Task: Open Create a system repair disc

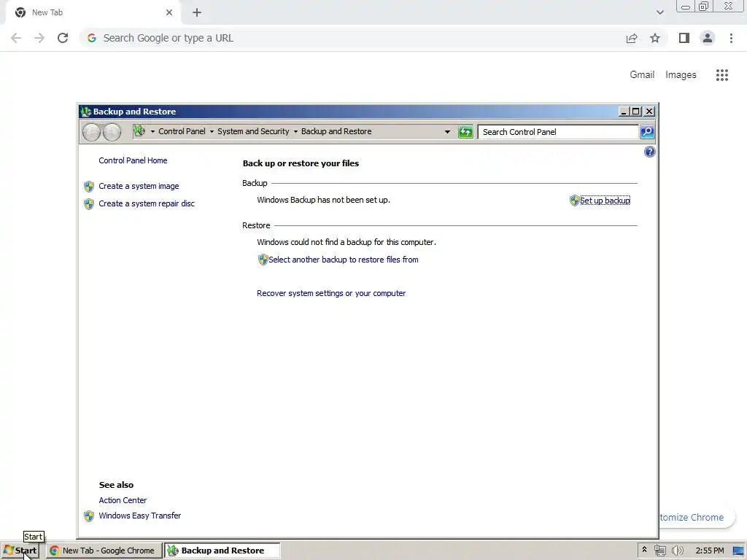Action: (x=146, y=203)
